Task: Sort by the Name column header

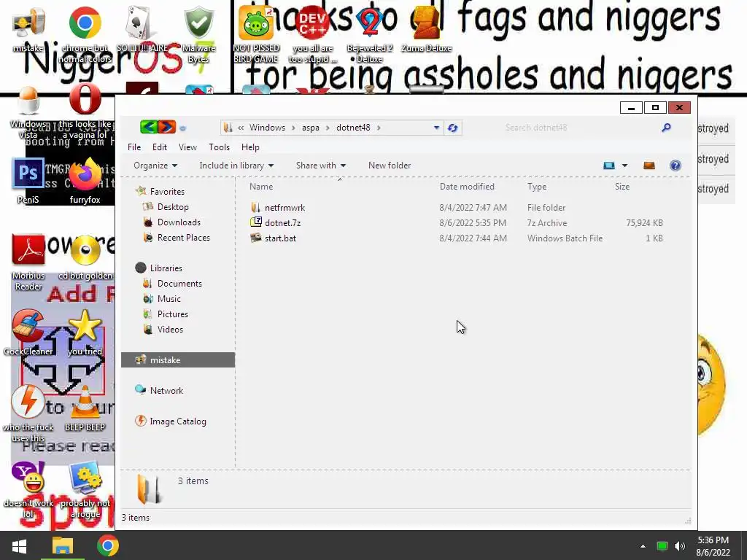Action: click(261, 187)
